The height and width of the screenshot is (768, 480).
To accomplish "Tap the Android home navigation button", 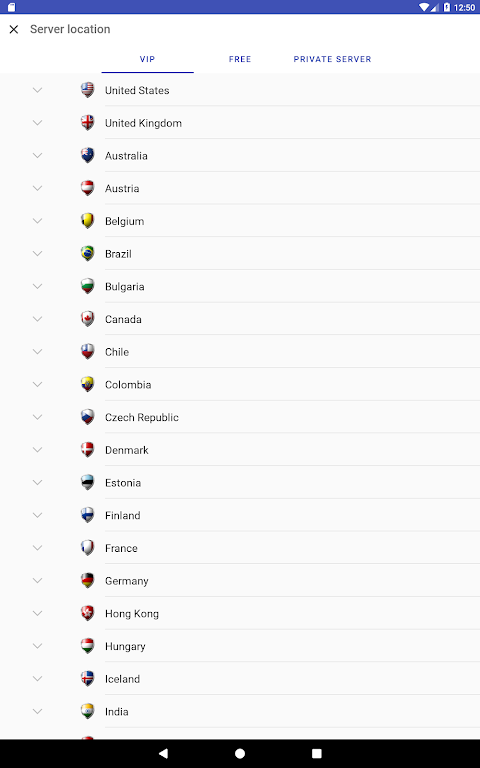I will tap(240, 753).
